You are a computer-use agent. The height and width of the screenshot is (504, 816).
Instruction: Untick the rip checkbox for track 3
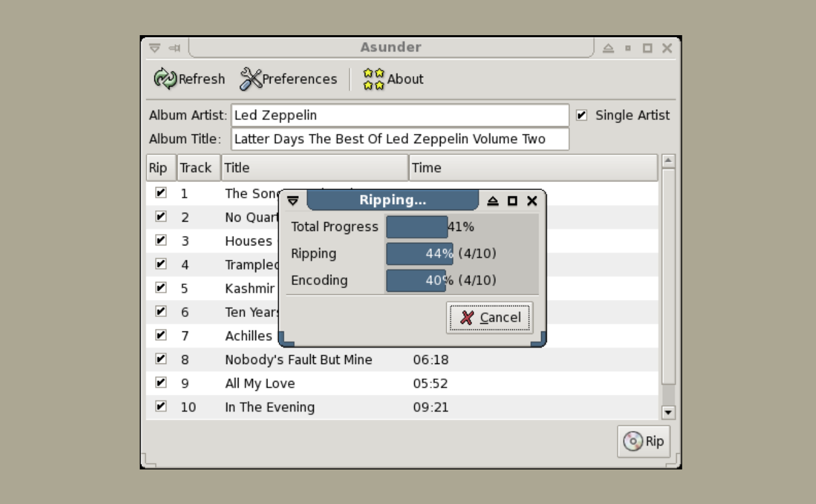(161, 240)
